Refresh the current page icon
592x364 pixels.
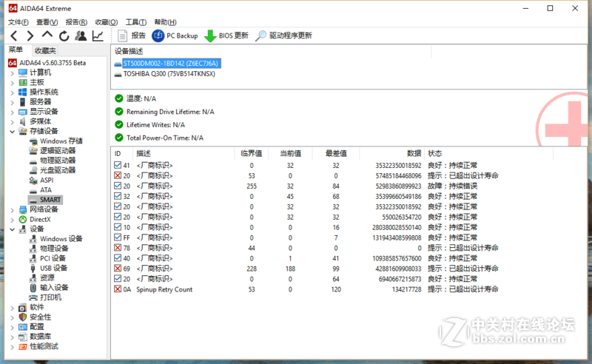(64, 36)
